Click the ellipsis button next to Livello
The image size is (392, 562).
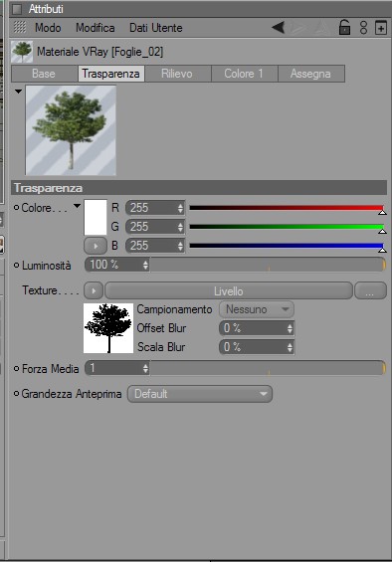[370, 290]
